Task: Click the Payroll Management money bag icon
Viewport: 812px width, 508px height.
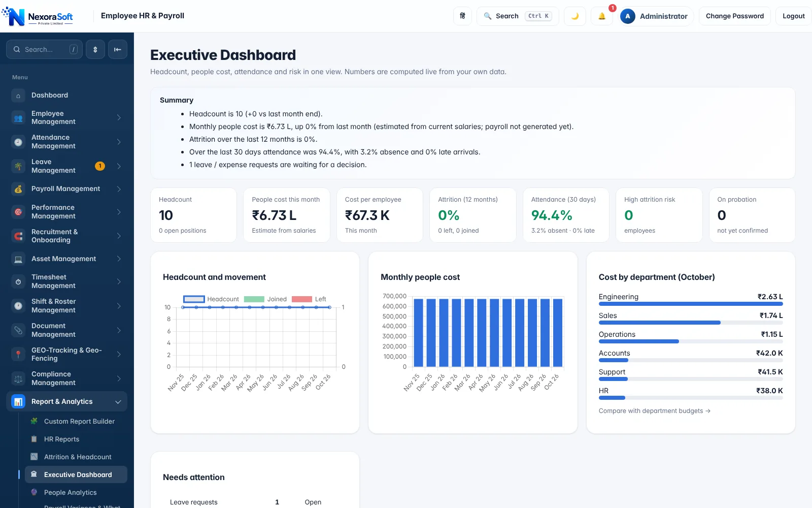Action: point(18,189)
